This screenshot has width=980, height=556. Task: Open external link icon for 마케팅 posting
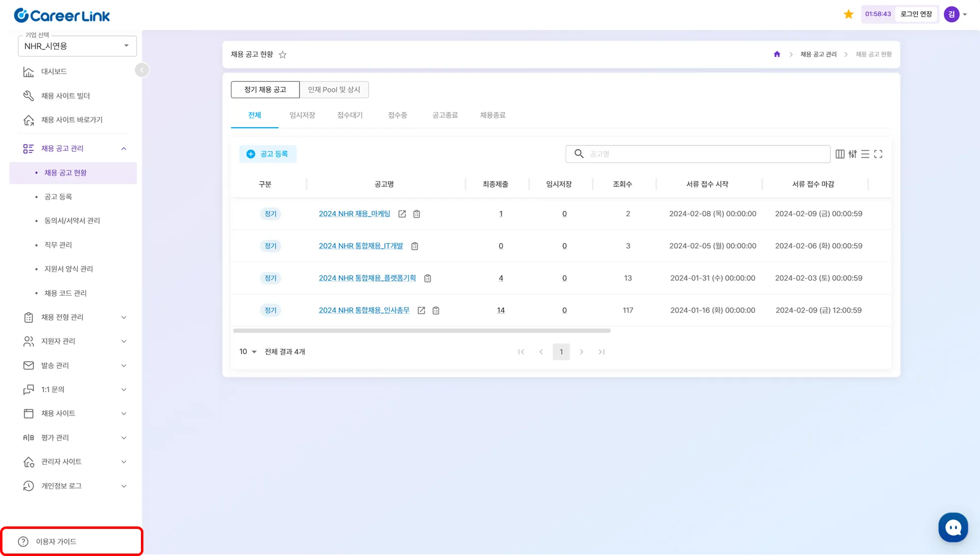pos(402,214)
